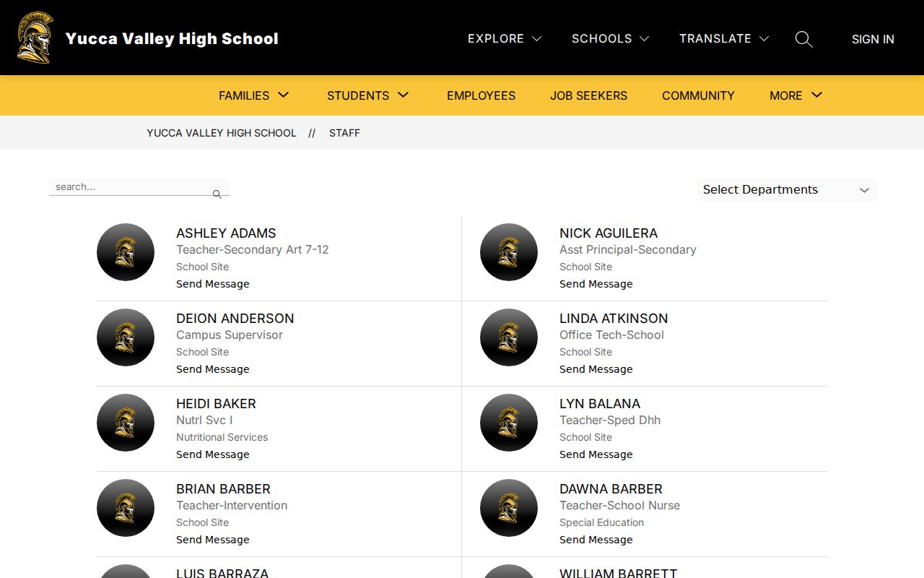Click 'Teacher-Sped Dhh' title
Viewport: 924px width, 578px height.
(610, 420)
